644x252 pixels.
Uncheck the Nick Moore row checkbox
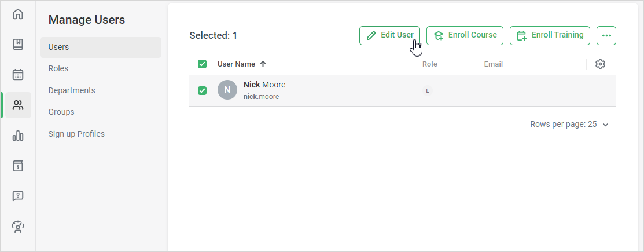(x=203, y=90)
